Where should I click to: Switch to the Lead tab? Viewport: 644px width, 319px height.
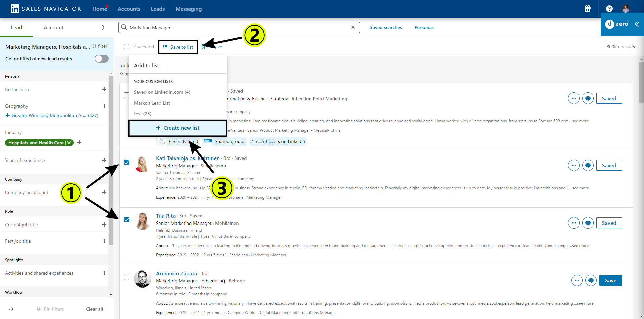[16, 27]
